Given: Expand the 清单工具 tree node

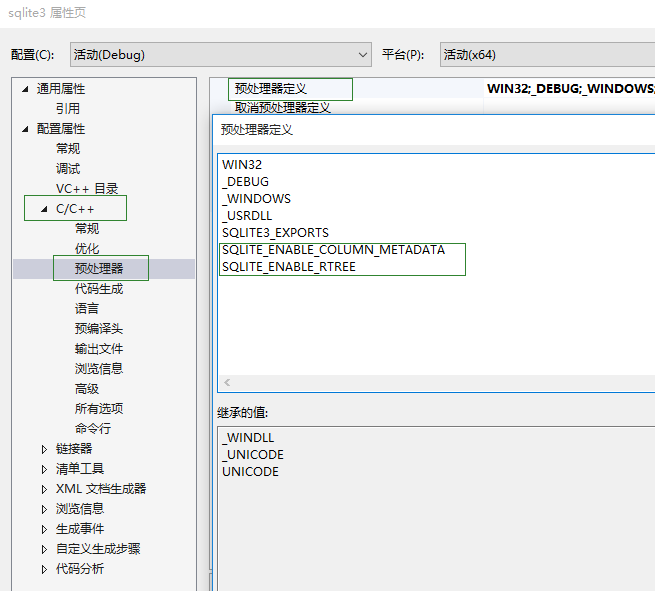Looking at the screenshot, I should click(44, 469).
